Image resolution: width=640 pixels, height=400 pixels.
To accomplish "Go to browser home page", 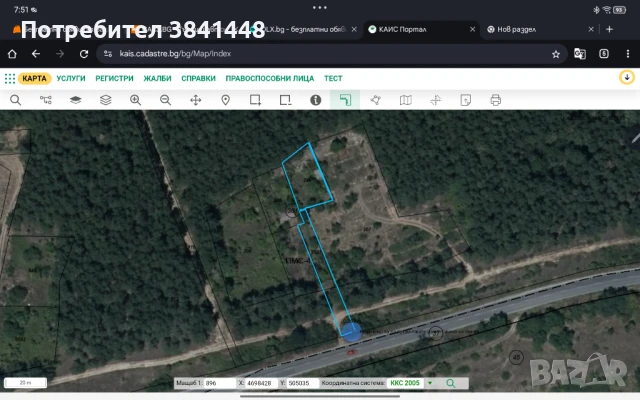I will point(12,53).
